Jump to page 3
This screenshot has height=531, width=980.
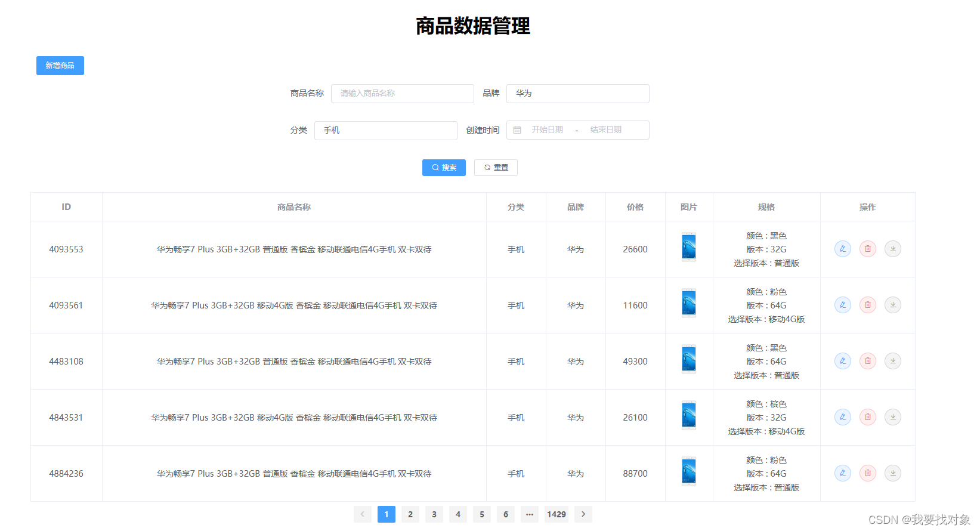pos(434,514)
